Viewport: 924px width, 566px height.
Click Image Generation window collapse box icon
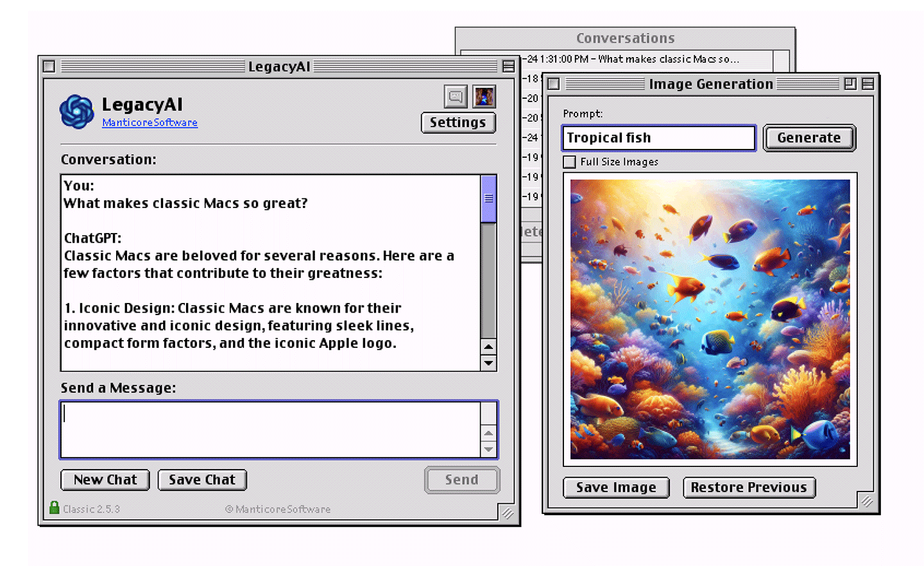click(x=868, y=84)
